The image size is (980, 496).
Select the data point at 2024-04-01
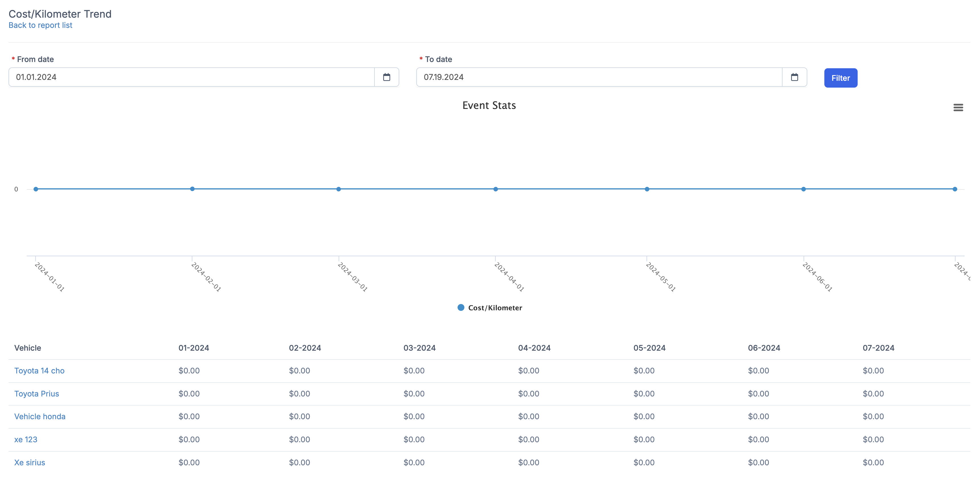496,189
